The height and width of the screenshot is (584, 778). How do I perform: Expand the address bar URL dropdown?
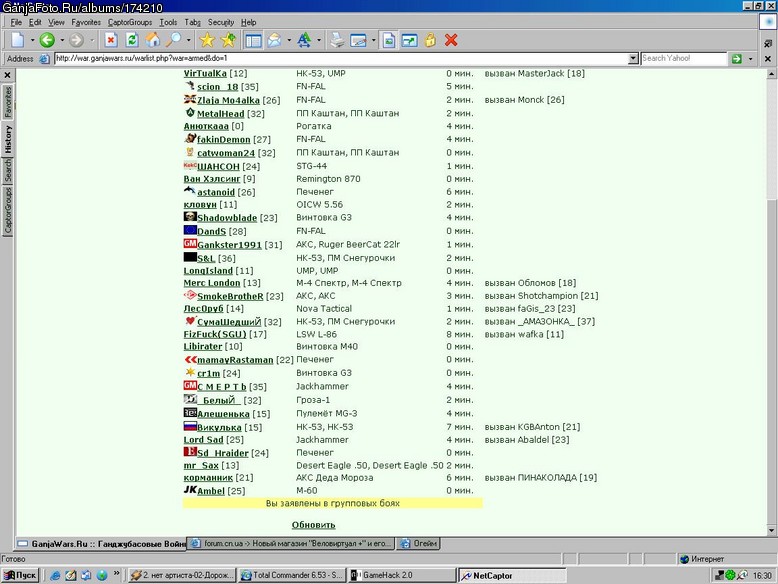pos(633,59)
